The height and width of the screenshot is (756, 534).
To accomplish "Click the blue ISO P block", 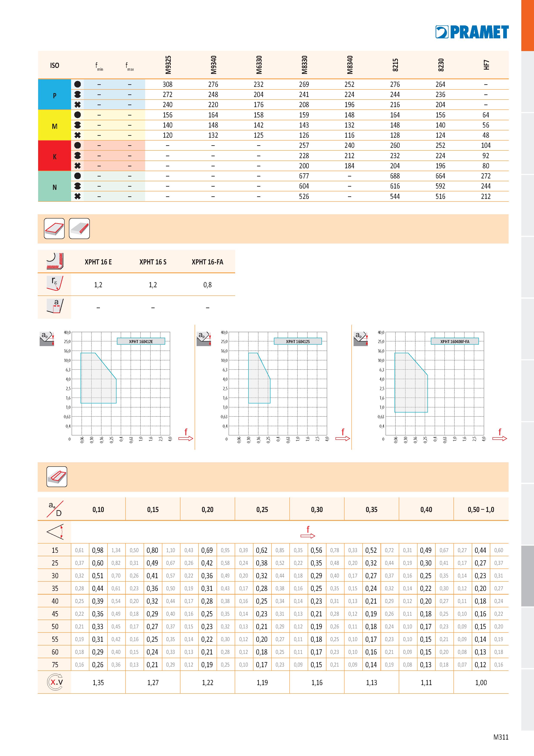I will tap(55, 94).
